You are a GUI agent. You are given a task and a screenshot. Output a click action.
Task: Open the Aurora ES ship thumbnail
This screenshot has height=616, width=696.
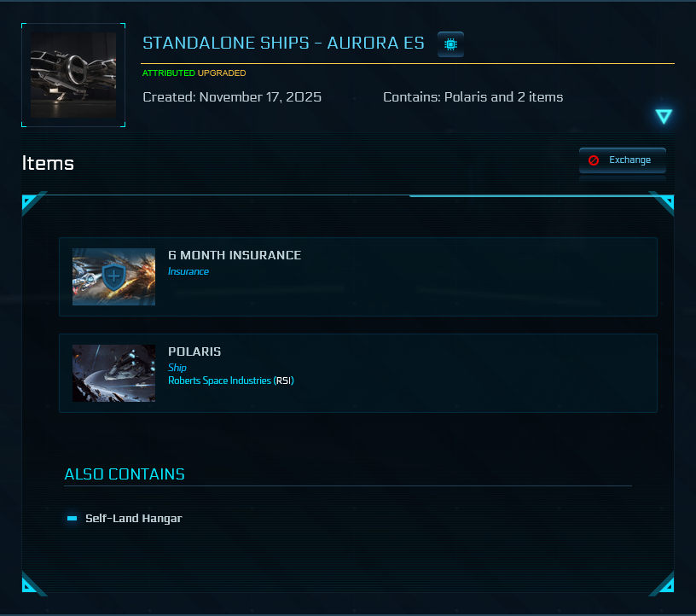(73, 75)
